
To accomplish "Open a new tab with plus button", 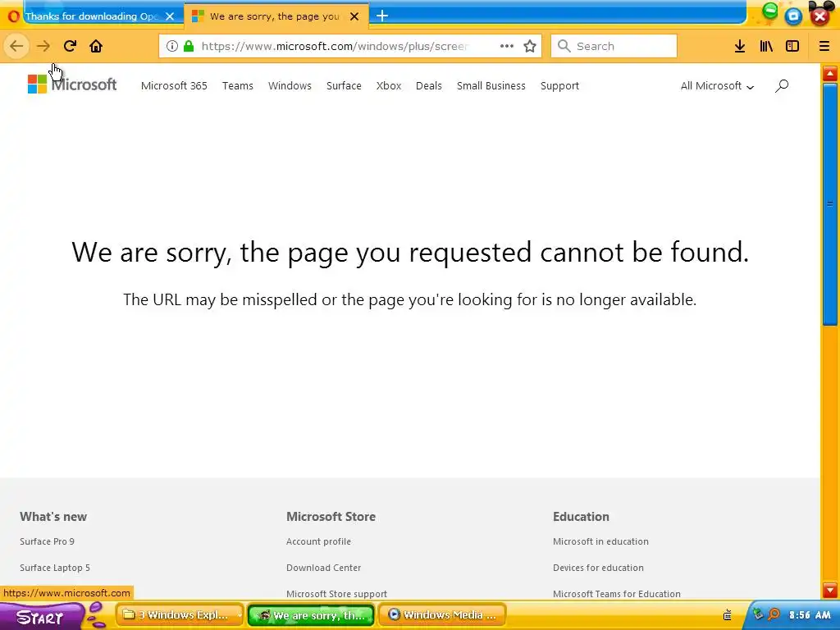I will coord(382,16).
